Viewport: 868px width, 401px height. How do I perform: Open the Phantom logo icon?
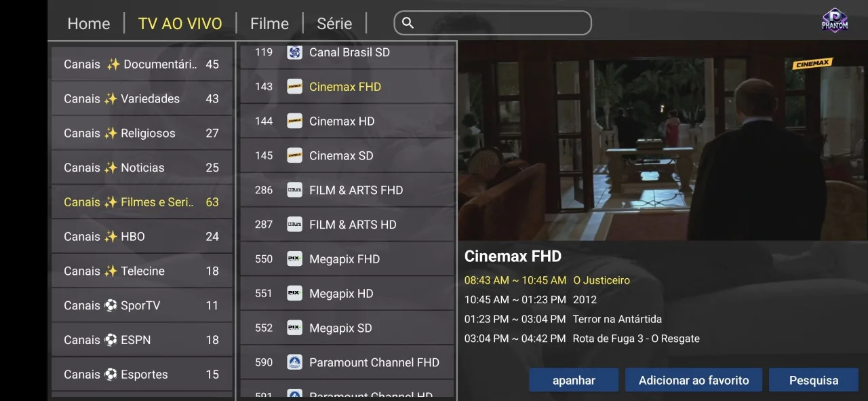tap(835, 20)
